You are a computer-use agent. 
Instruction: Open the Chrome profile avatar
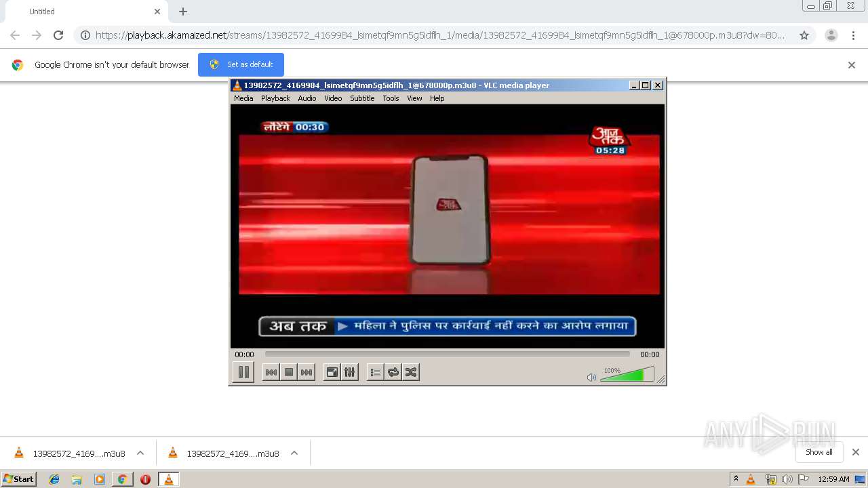click(831, 35)
